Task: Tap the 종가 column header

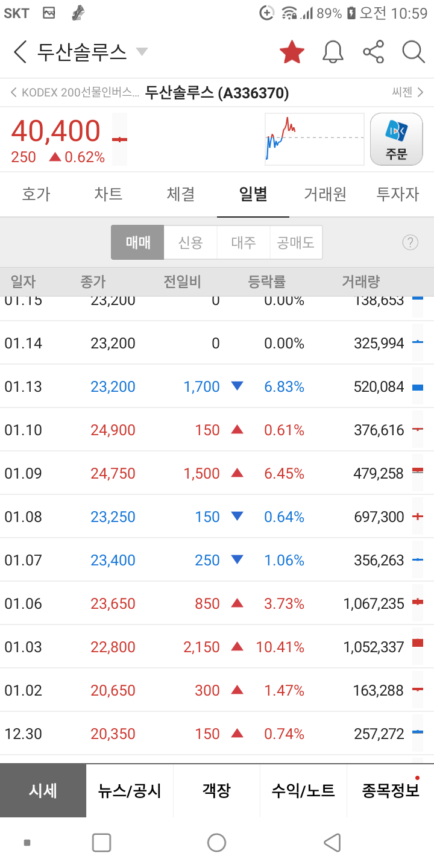Action: pyautogui.click(x=93, y=281)
